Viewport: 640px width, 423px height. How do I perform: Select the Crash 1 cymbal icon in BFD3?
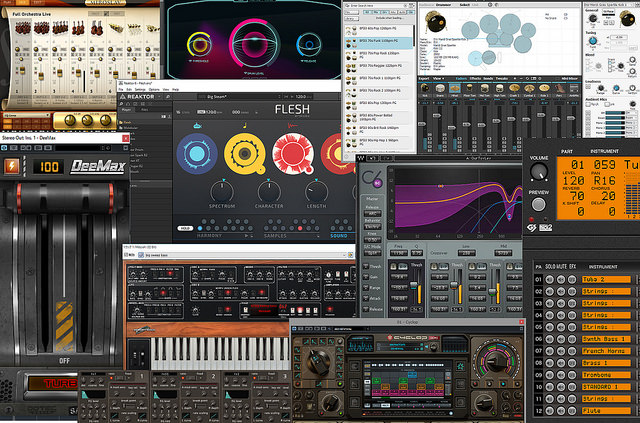pos(514,87)
